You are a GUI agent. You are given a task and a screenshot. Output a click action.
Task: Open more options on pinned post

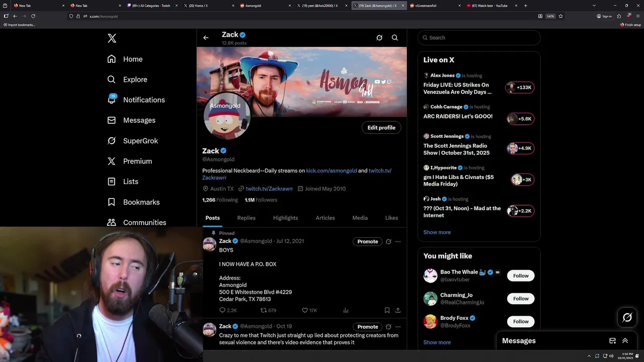[x=398, y=242]
